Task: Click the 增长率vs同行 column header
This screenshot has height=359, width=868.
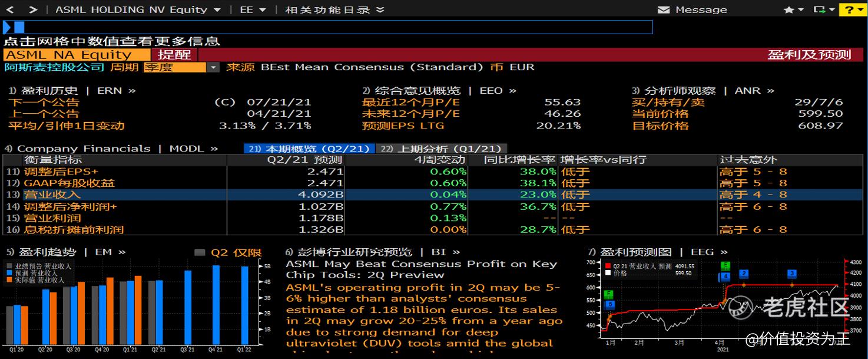Action: (x=603, y=160)
